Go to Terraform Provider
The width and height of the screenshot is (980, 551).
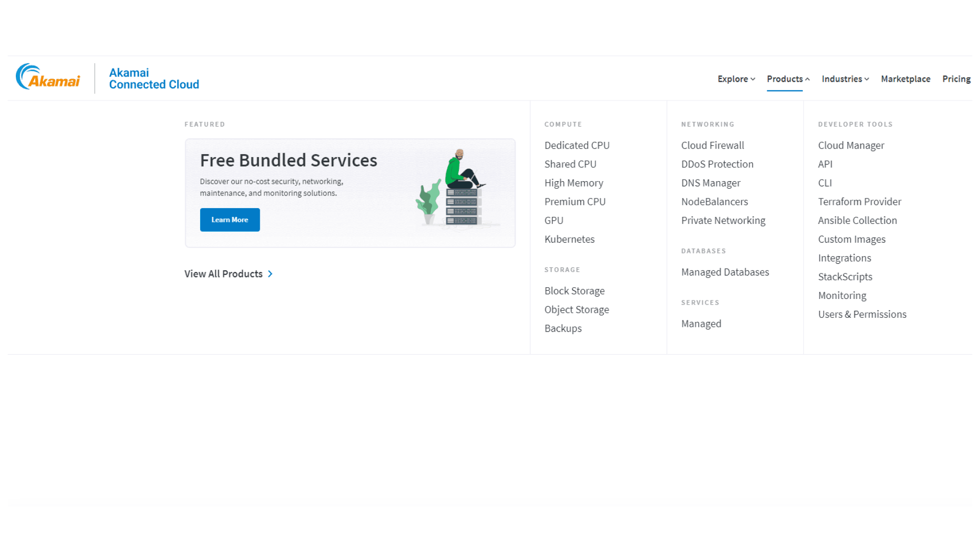click(860, 202)
